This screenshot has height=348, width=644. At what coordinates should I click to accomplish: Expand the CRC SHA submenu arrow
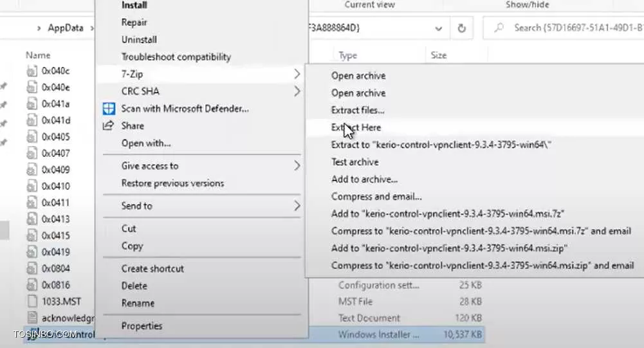297,91
